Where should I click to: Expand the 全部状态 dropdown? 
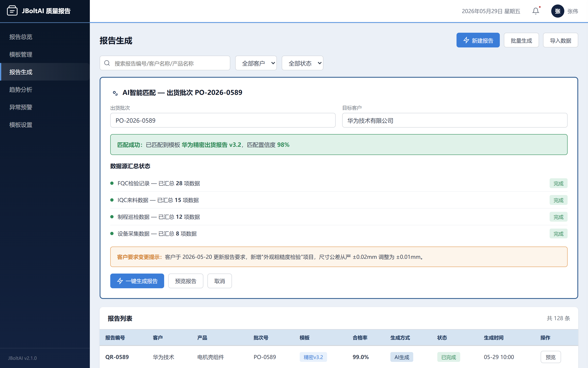(x=302, y=63)
